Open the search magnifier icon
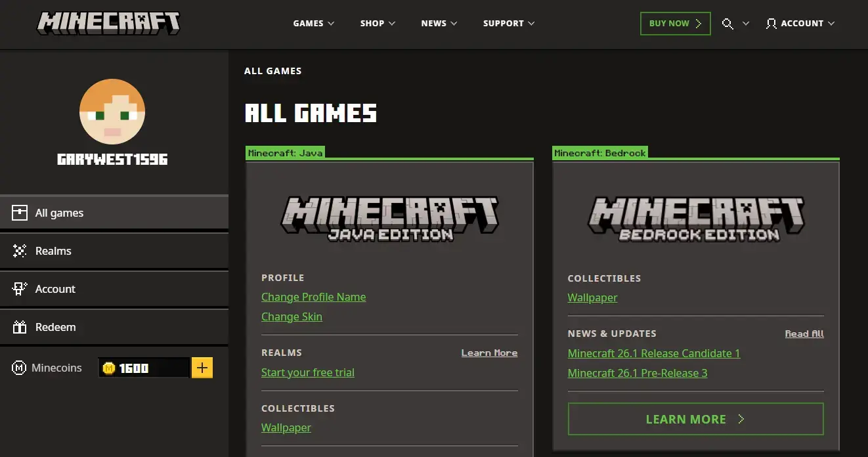The height and width of the screenshot is (457, 868). (727, 24)
